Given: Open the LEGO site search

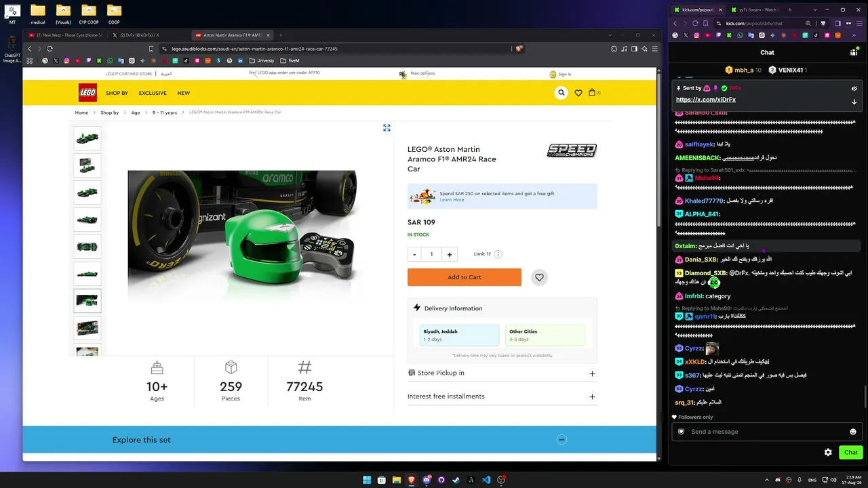Looking at the screenshot, I should click(x=561, y=93).
